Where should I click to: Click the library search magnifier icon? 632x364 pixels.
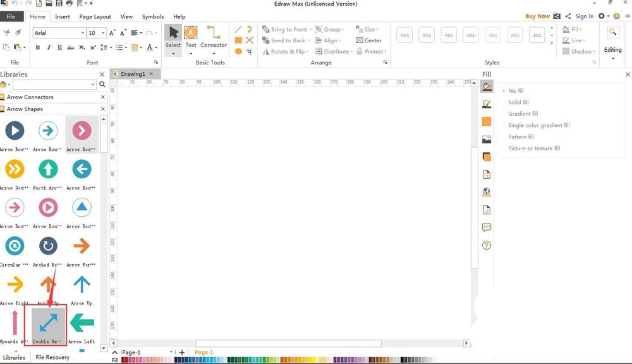[102, 85]
